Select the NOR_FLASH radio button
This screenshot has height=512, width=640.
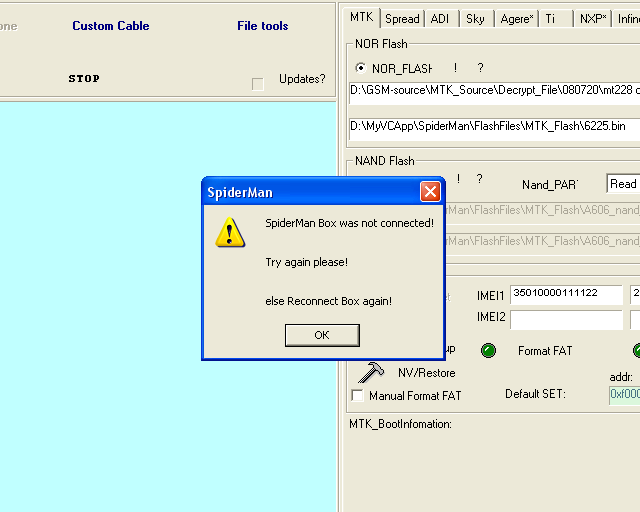360,68
